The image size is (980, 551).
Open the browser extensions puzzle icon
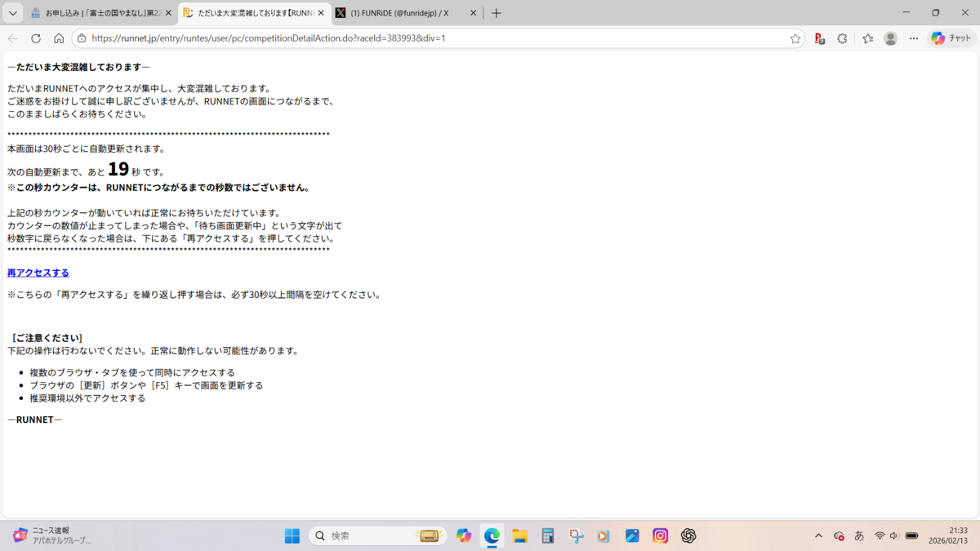[x=842, y=38]
